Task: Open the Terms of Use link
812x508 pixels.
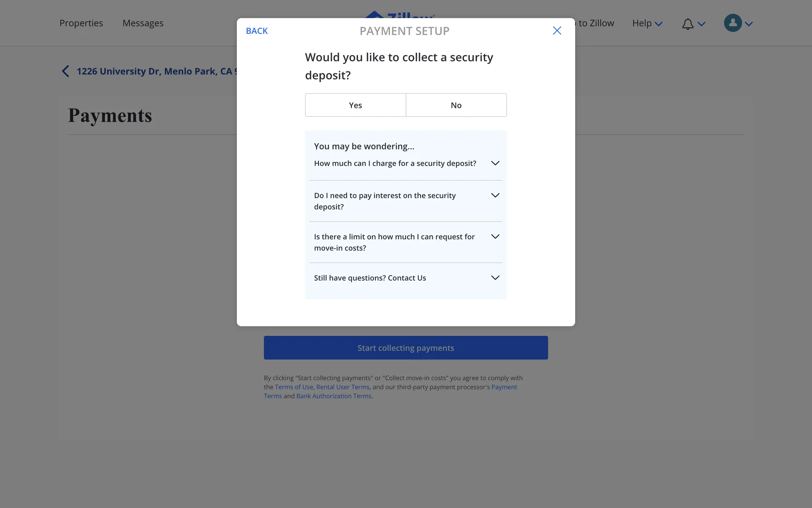Action: coord(294,387)
